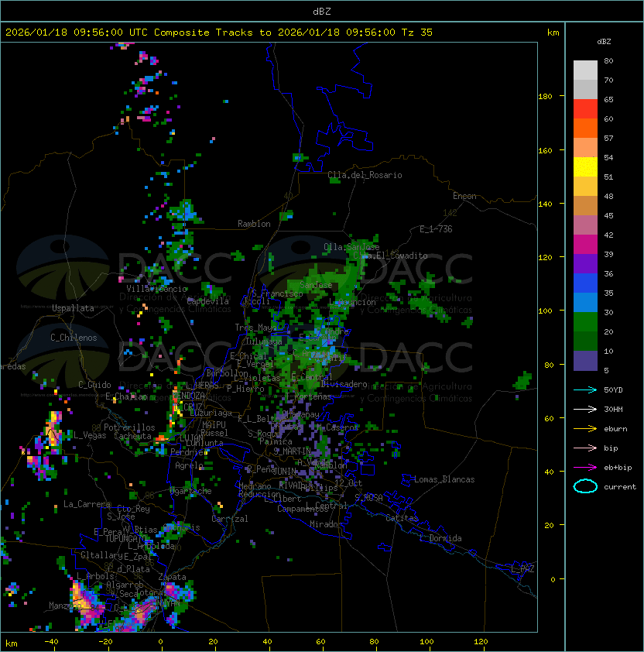Pick the tan 45–48 dBZ swatch
This screenshot has height=652, width=644.
click(585, 206)
